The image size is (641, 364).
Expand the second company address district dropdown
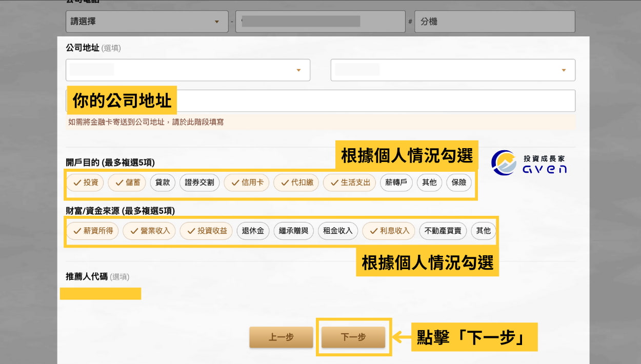click(x=452, y=70)
